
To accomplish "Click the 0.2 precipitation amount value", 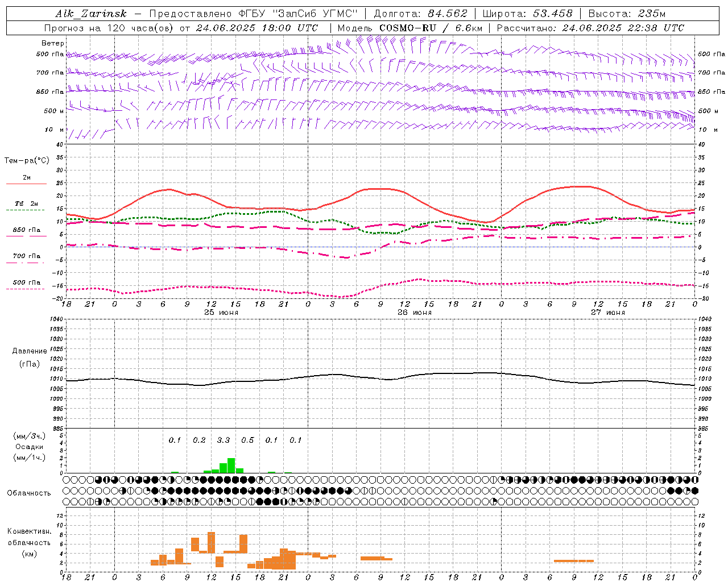I will tap(199, 440).
